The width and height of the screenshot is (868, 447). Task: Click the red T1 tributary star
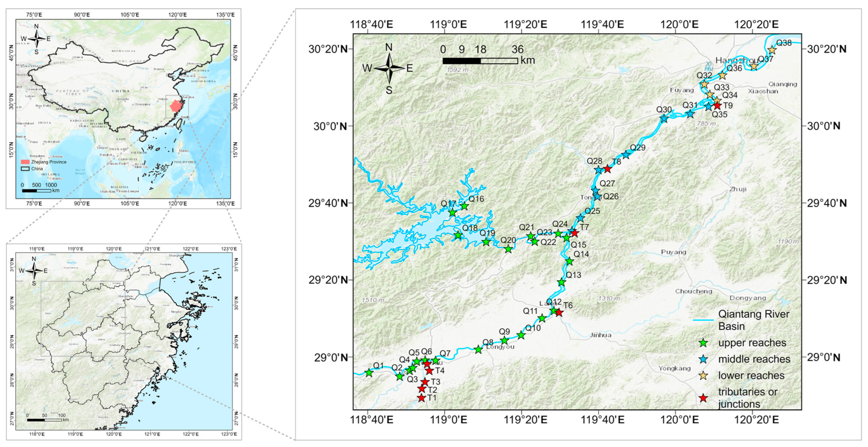coord(422,398)
